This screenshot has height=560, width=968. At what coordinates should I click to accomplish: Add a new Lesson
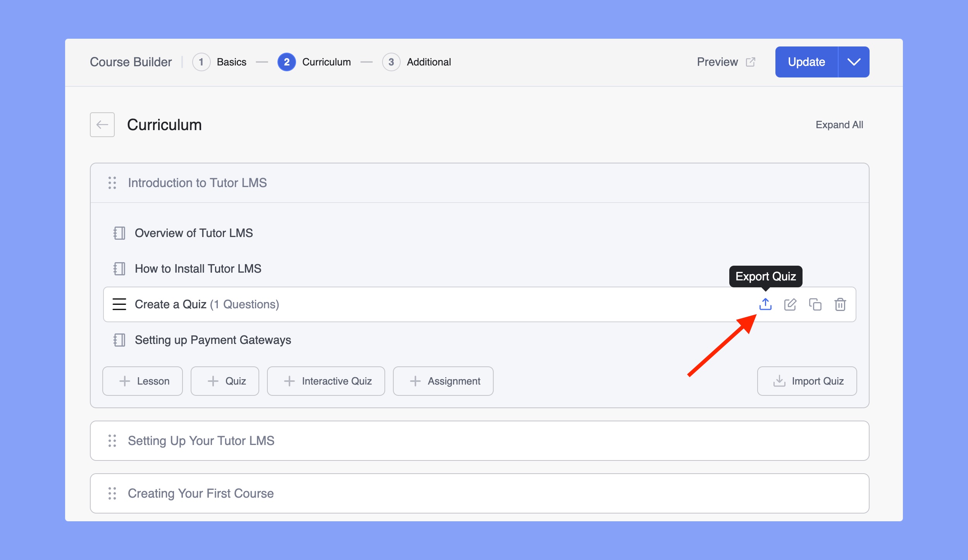click(x=143, y=381)
